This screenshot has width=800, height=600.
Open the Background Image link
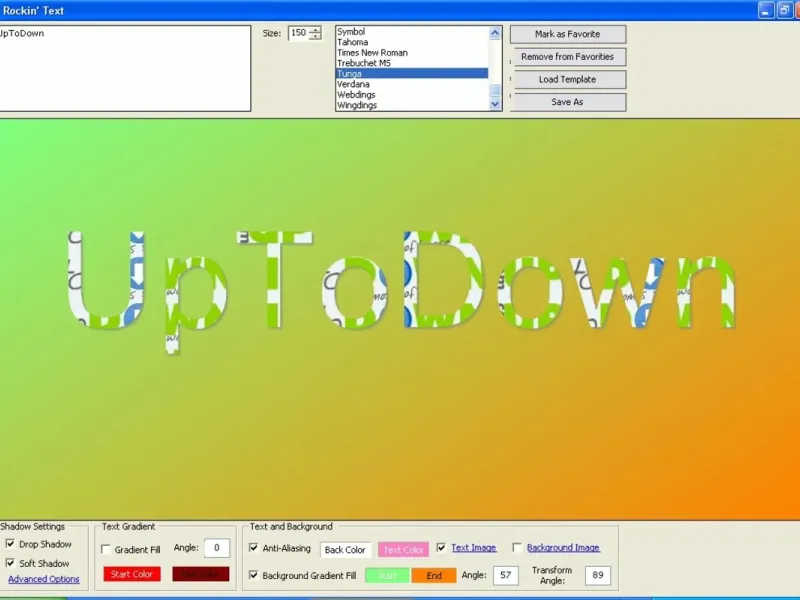563,547
